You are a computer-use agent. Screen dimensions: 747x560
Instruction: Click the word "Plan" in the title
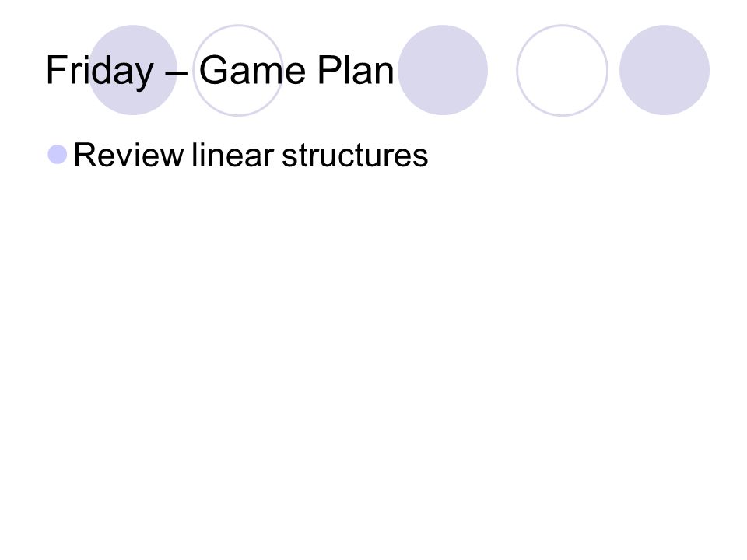[356, 70]
